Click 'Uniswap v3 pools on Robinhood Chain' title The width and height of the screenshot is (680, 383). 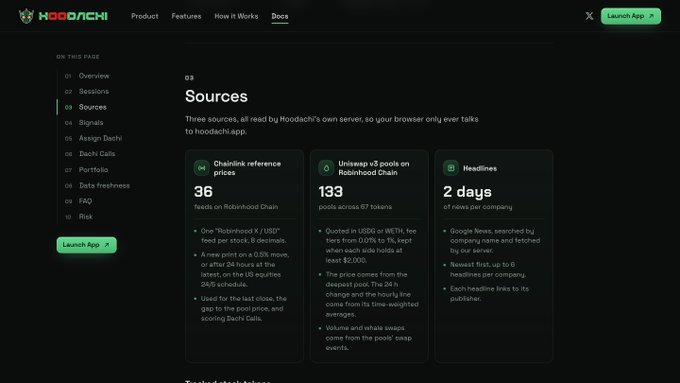click(373, 168)
